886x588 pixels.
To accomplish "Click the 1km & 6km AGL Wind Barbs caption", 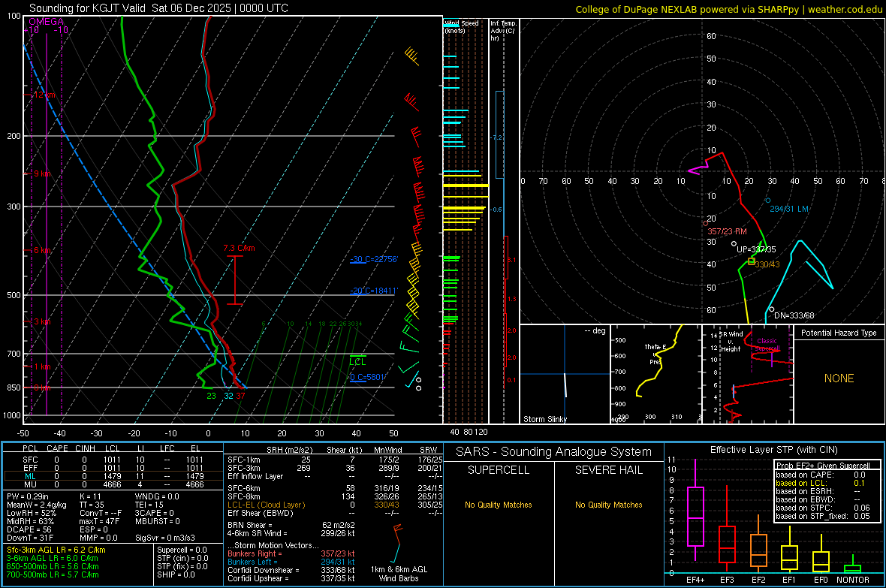I will (399, 574).
